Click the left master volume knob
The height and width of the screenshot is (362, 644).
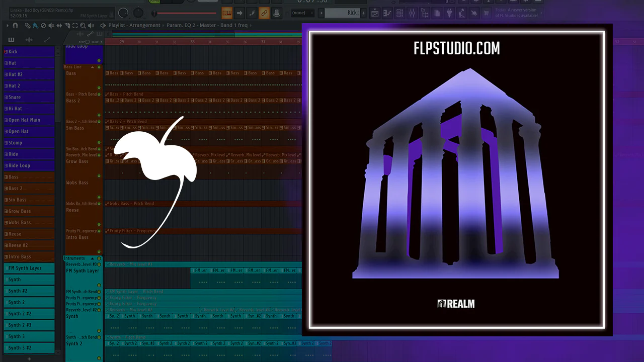pyautogui.click(x=123, y=13)
